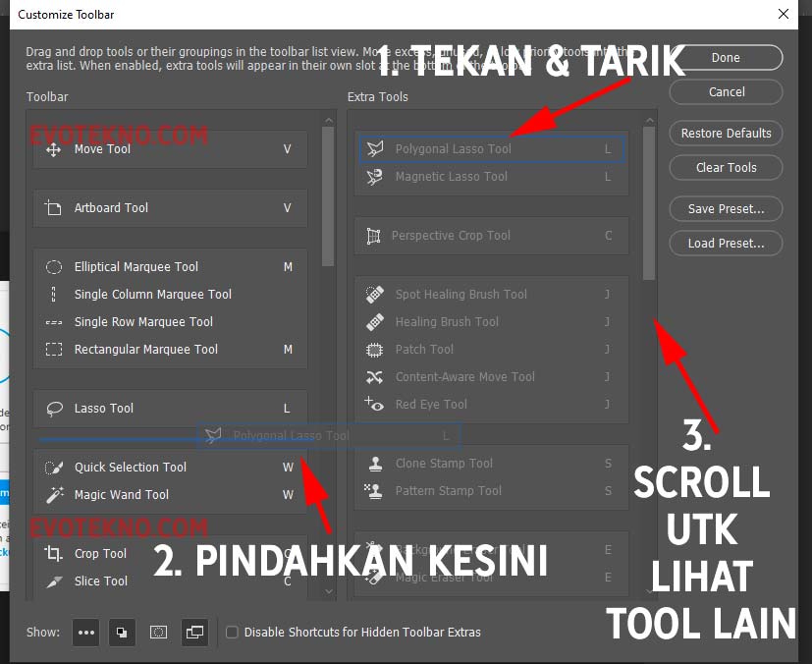Select the Move Tool icon in Toolbar list
The height and width of the screenshot is (664, 812).
(54, 150)
